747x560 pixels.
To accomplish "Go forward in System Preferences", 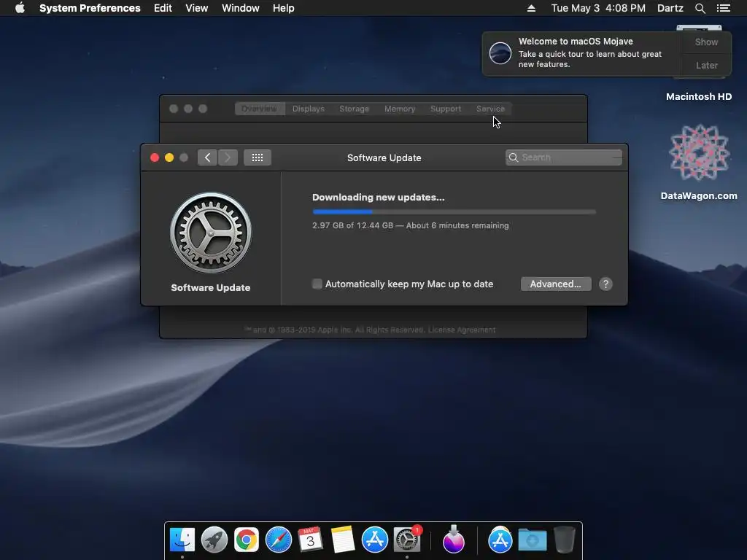I will pos(228,157).
